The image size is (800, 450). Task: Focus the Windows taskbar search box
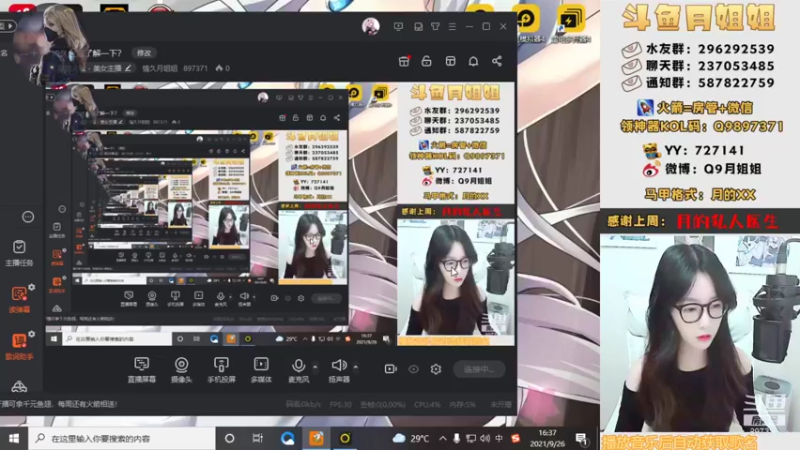[121, 438]
